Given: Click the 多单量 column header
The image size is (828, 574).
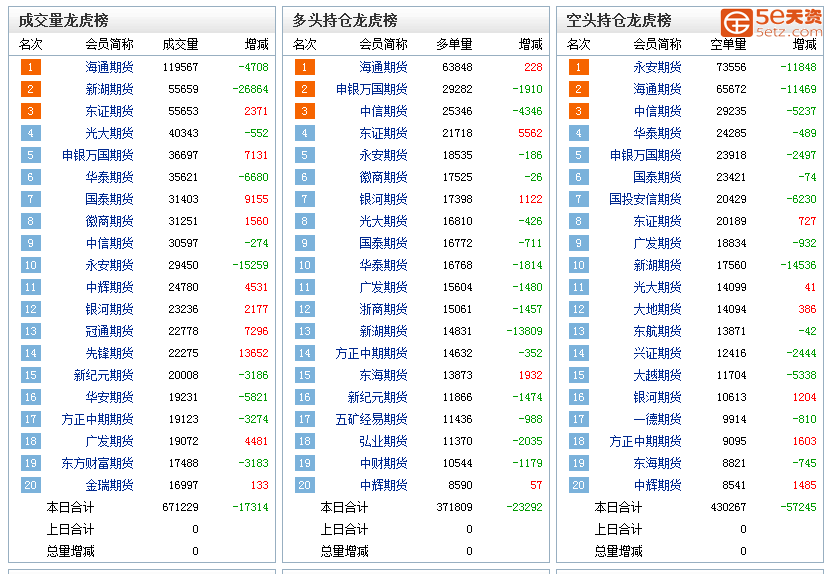Looking at the screenshot, I should (454, 44).
